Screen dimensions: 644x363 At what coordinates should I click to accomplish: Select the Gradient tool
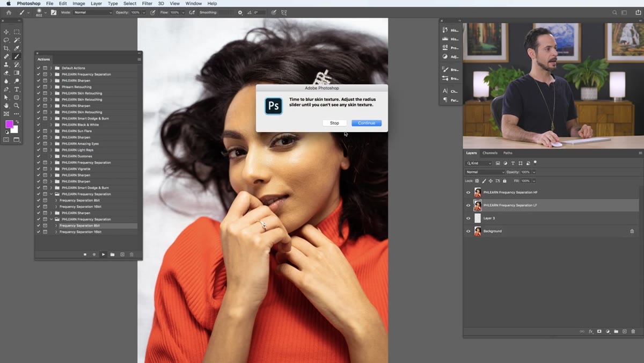pos(17,73)
